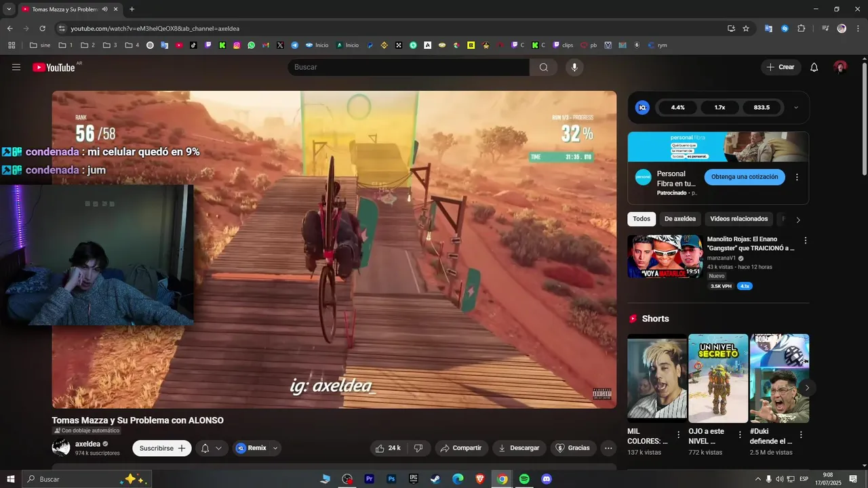
Task: Open YouTube notifications bell in header
Action: (x=814, y=67)
